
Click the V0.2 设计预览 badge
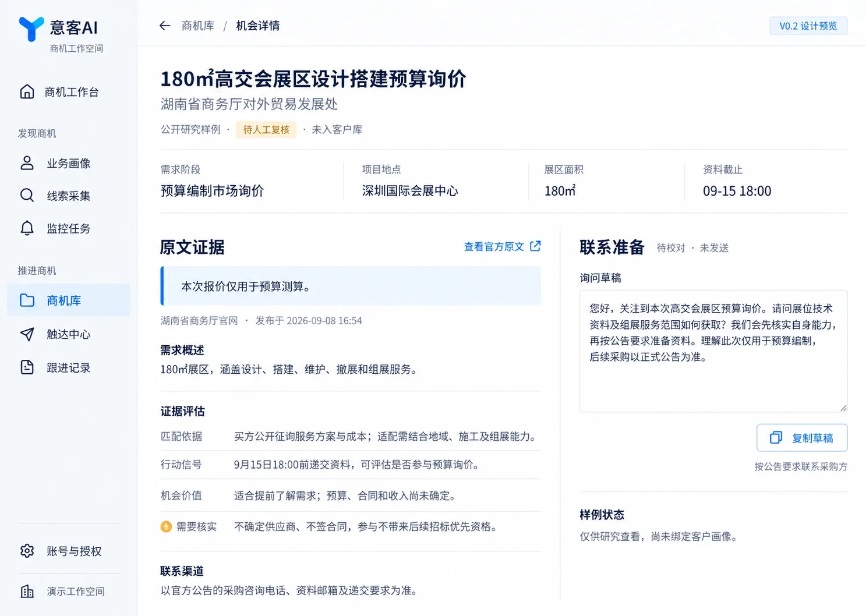click(808, 26)
